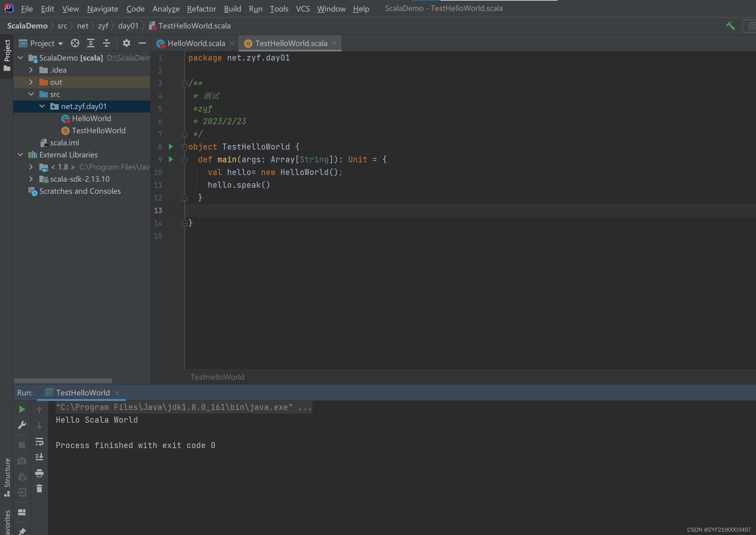Toggle soft-wrap in Run console
756x535 pixels.
[x=39, y=441]
